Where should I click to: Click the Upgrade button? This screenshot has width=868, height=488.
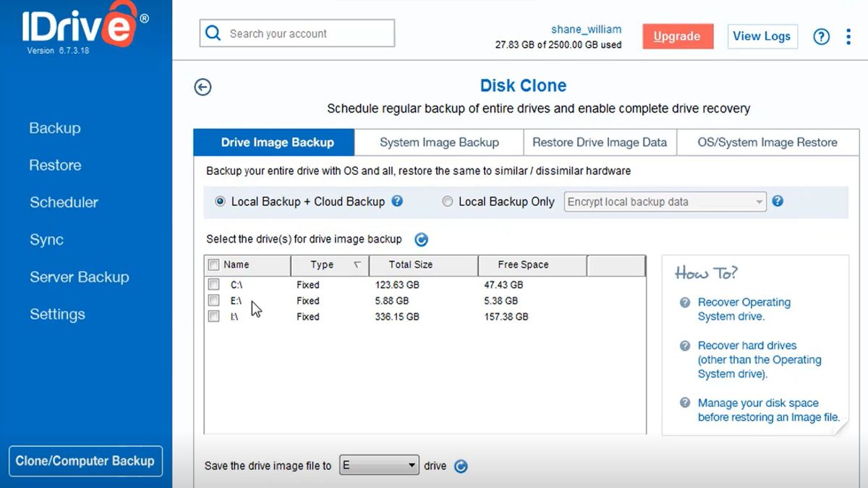tap(677, 36)
